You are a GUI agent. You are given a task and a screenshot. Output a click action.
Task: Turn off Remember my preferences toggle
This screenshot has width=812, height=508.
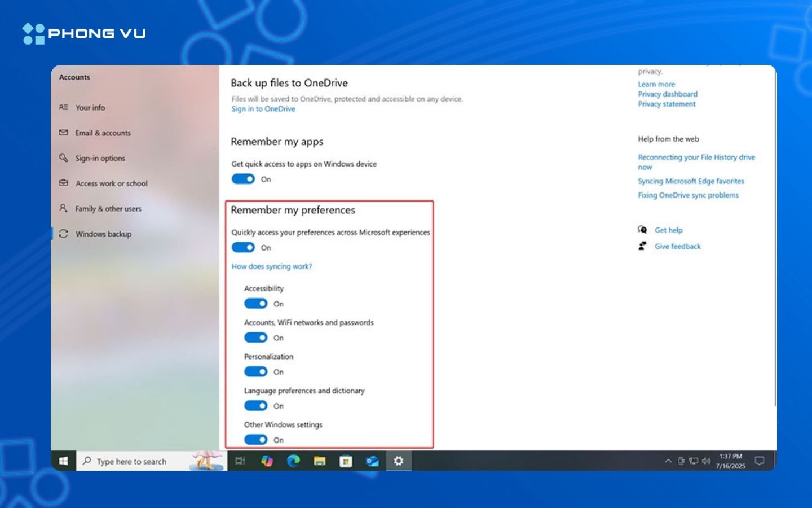coord(243,247)
